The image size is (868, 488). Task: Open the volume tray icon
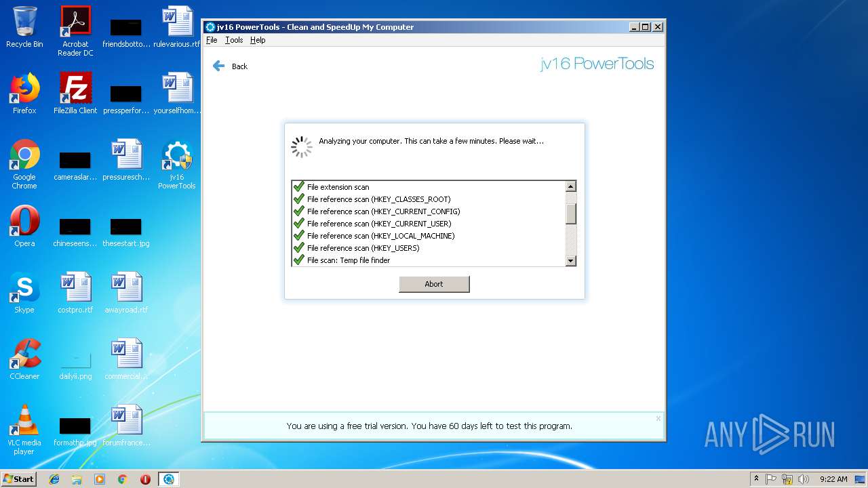(x=803, y=479)
